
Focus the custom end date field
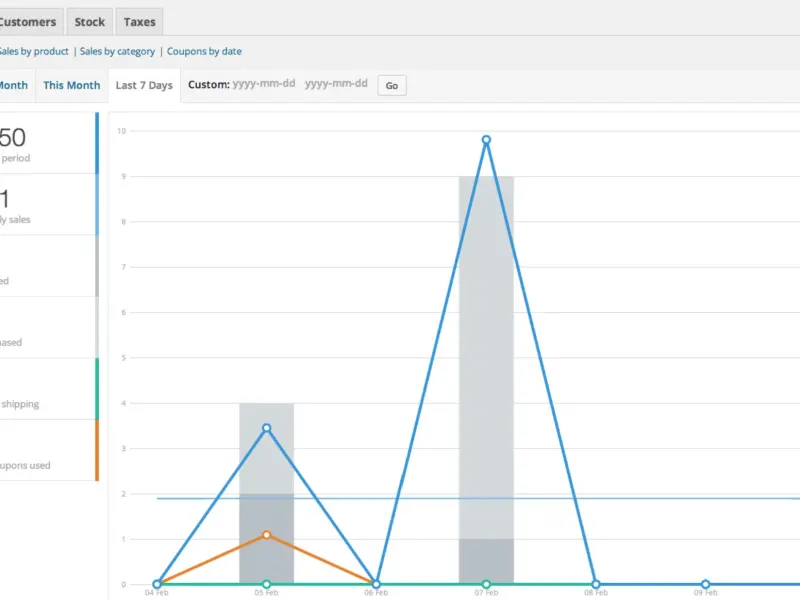pos(336,84)
